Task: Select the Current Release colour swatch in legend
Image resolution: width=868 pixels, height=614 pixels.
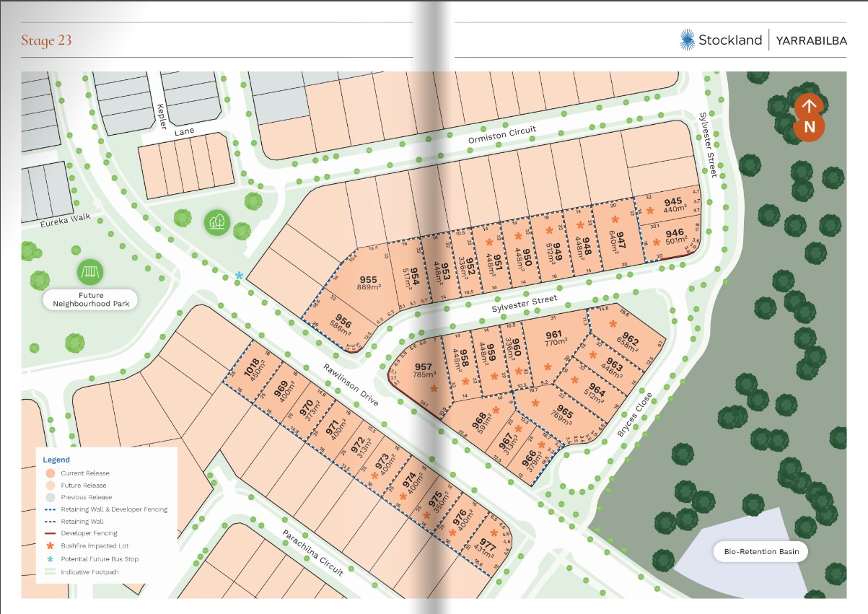Action: point(50,473)
